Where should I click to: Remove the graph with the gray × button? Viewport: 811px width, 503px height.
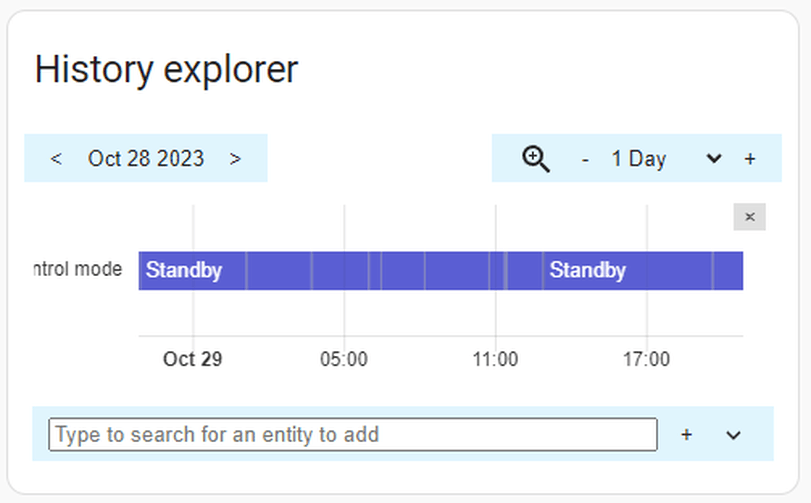click(x=749, y=217)
